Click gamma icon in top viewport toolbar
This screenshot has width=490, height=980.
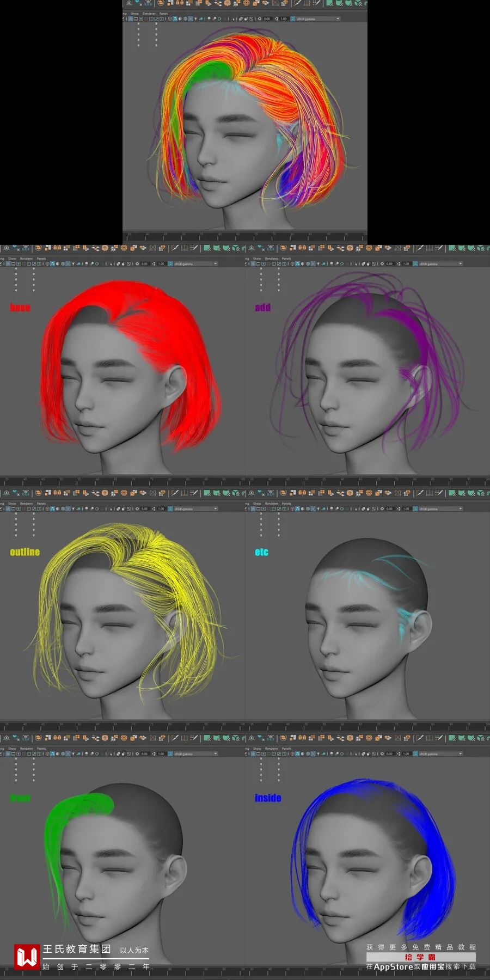point(277,19)
